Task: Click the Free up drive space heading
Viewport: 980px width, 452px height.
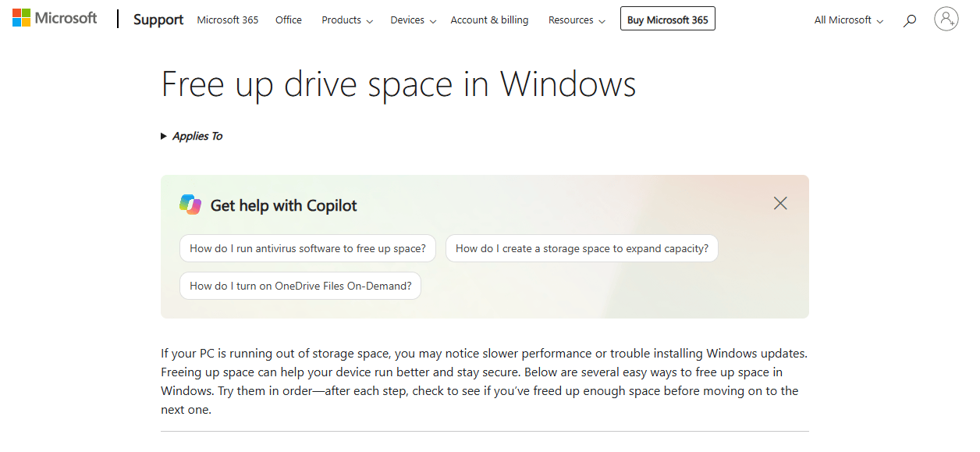Action: click(399, 84)
